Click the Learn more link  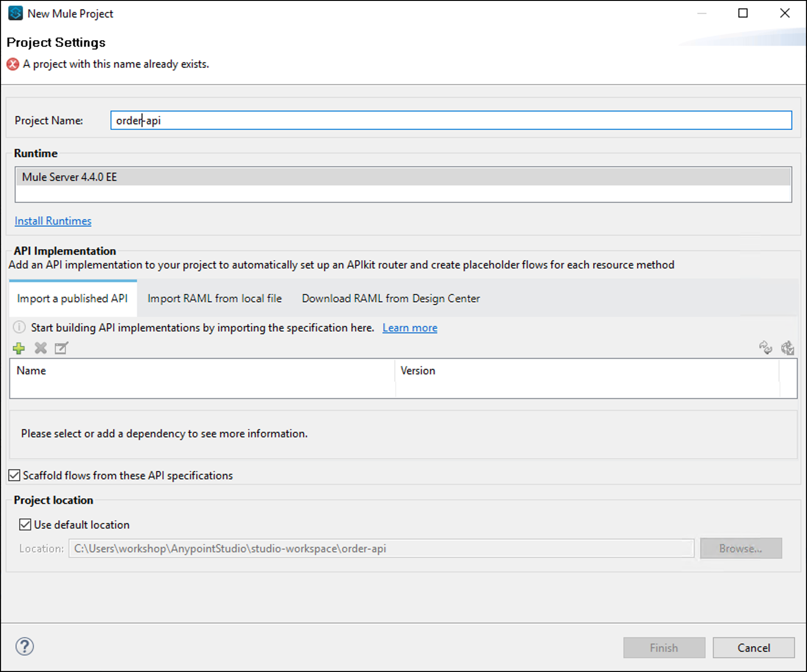tap(409, 327)
